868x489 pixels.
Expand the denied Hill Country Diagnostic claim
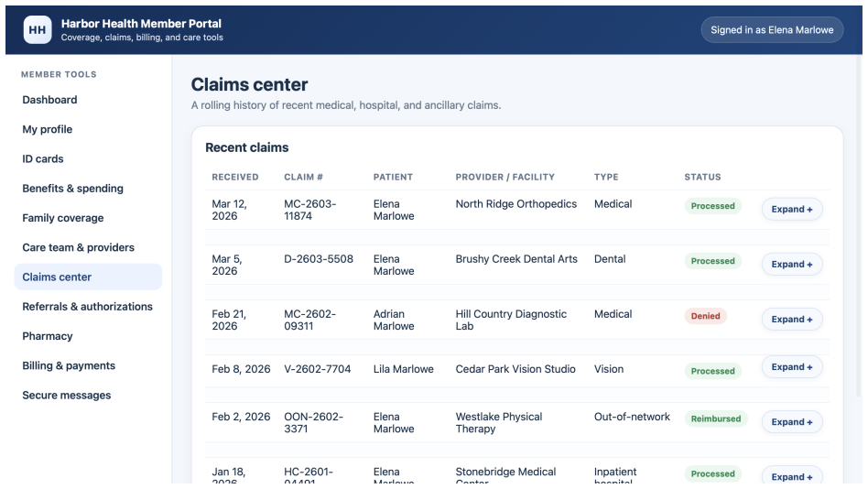tap(792, 319)
